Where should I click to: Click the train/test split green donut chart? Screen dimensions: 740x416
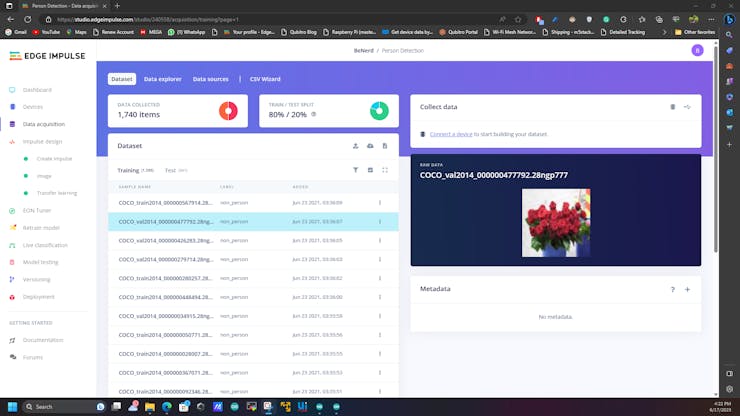tap(379, 111)
